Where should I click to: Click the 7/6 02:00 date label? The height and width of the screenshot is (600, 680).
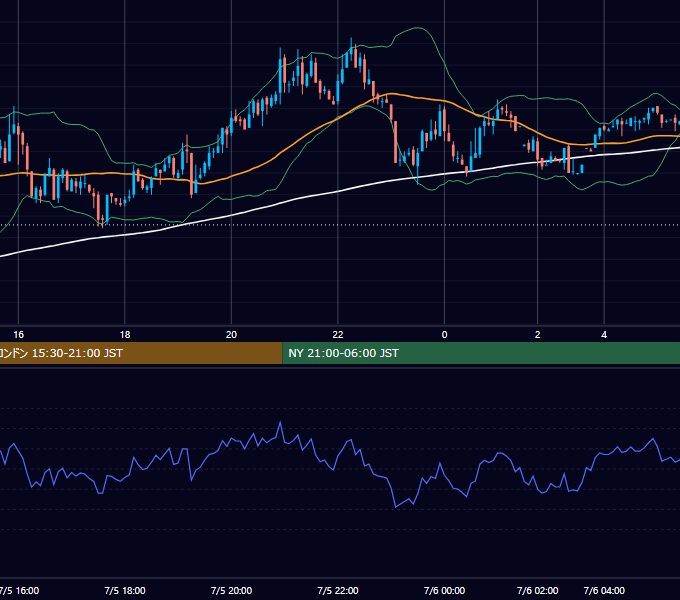[x=537, y=590]
